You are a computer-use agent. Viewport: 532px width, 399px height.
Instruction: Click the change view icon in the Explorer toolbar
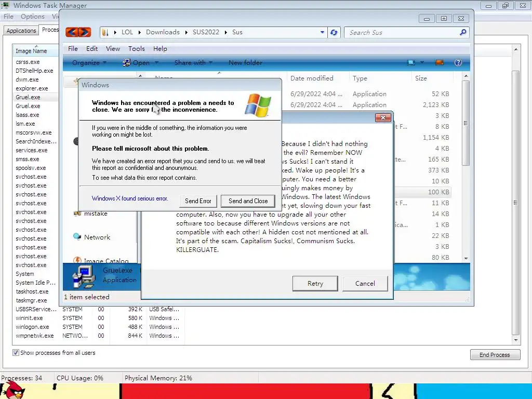pos(411,62)
